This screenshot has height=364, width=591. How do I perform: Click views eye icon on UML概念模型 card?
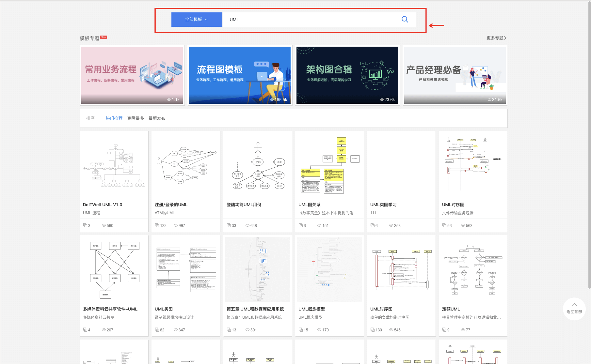[319, 330]
